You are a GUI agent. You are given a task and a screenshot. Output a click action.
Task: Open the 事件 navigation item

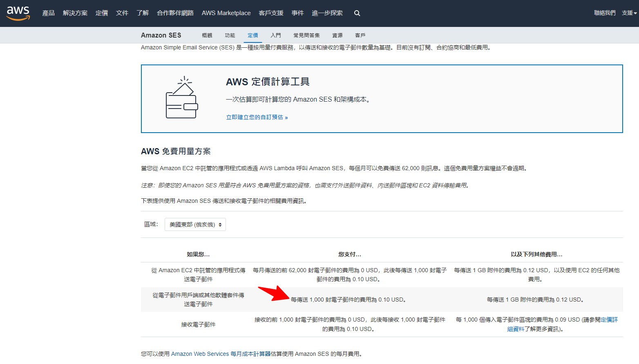(x=297, y=13)
